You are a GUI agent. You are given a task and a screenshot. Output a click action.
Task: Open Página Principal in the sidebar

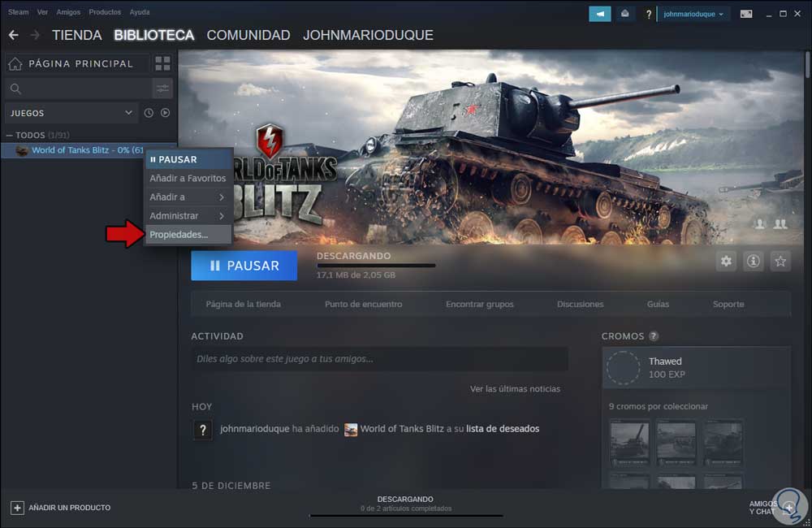78,63
